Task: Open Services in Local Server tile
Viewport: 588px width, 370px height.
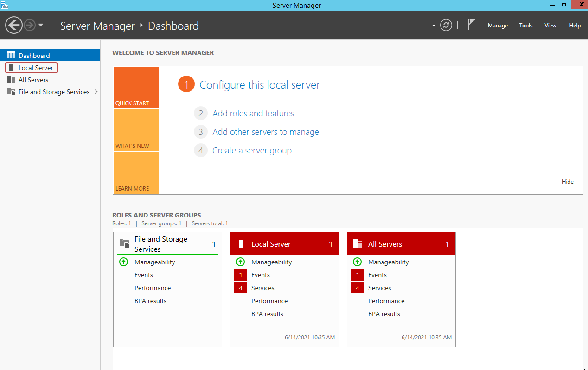Action: (263, 288)
